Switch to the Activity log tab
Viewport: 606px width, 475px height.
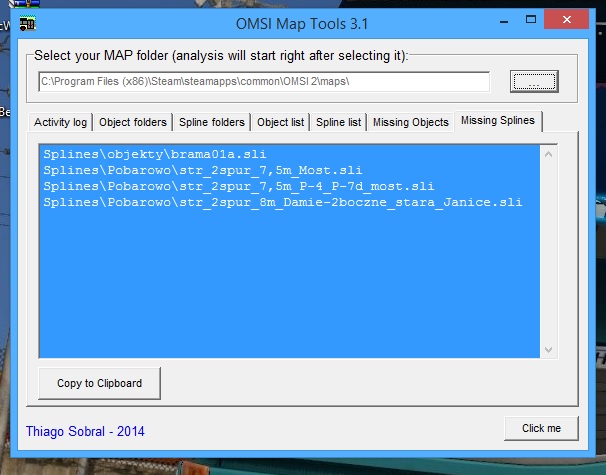[x=61, y=123]
